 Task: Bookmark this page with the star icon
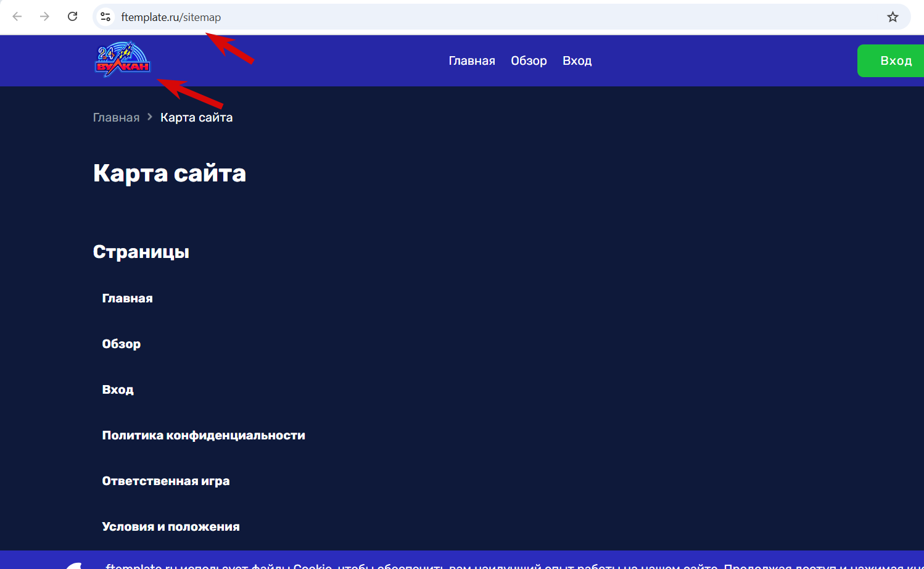(893, 17)
